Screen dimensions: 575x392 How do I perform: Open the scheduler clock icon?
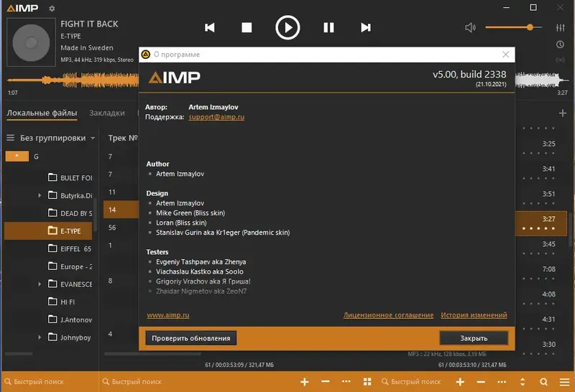click(560, 45)
